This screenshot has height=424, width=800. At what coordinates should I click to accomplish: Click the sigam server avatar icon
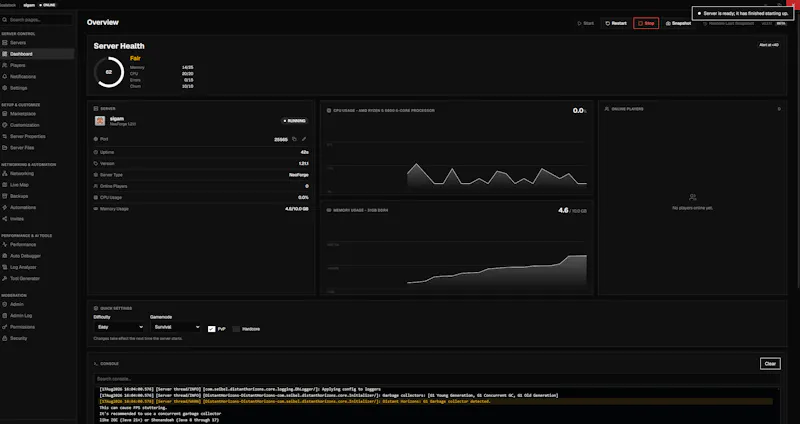click(100, 121)
